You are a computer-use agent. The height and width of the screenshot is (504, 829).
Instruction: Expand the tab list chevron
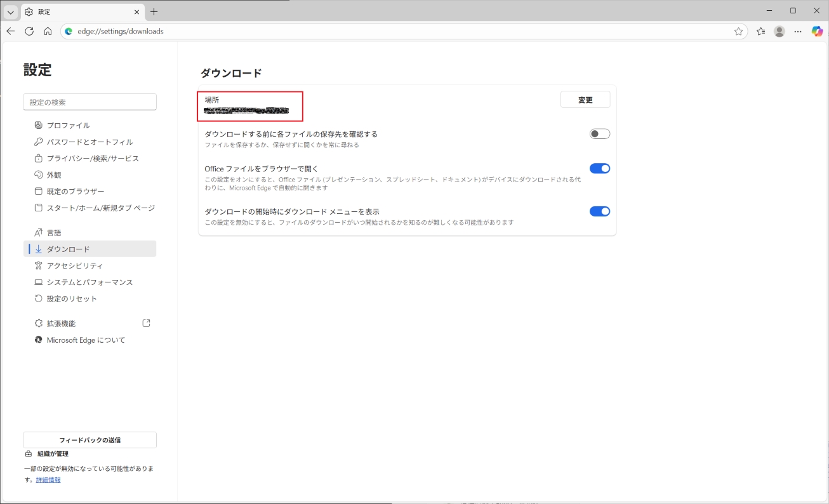tap(11, 11)
